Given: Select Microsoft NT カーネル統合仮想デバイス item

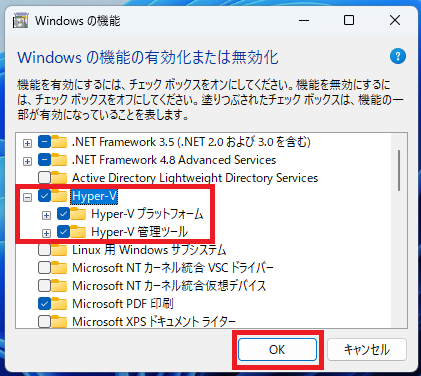Looking at the screenshot, I should tap(169, 286).
